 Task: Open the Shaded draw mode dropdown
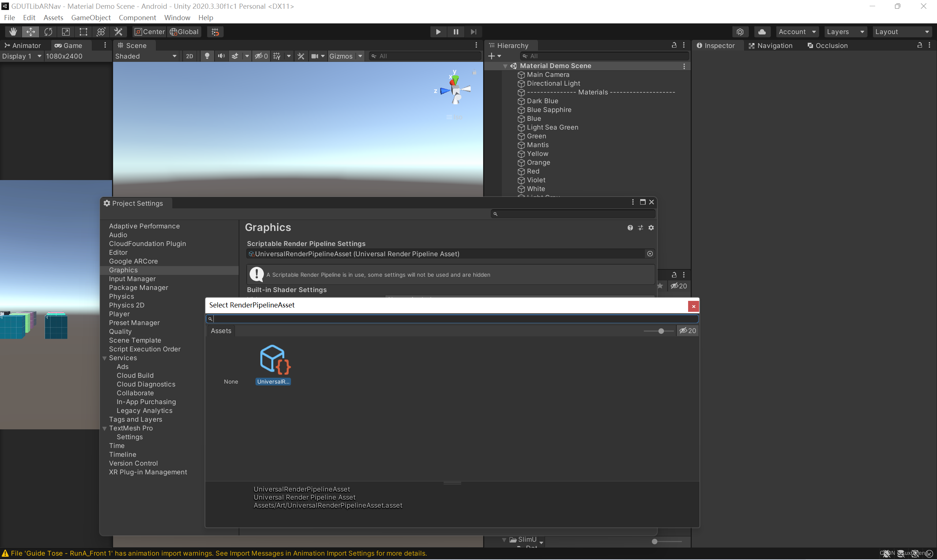146,56
